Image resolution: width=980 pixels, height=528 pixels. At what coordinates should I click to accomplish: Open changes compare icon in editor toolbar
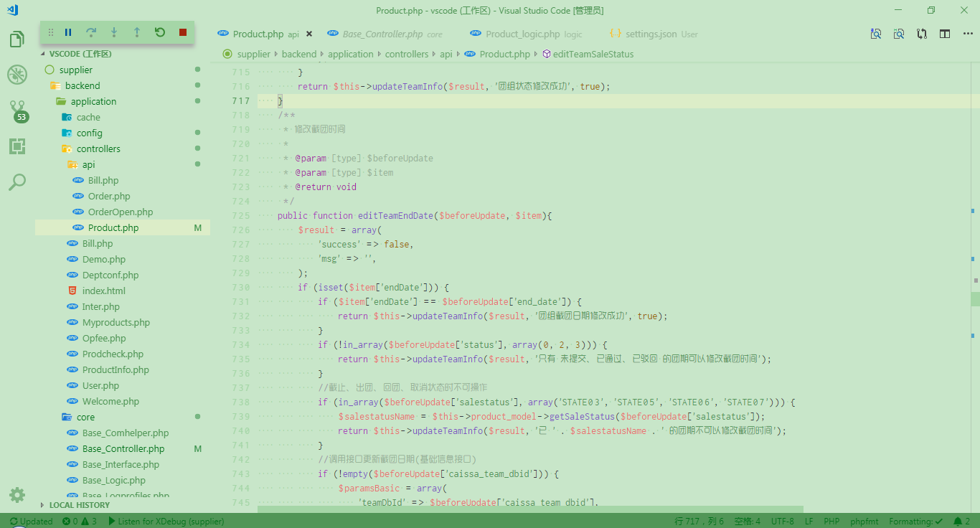922,34
